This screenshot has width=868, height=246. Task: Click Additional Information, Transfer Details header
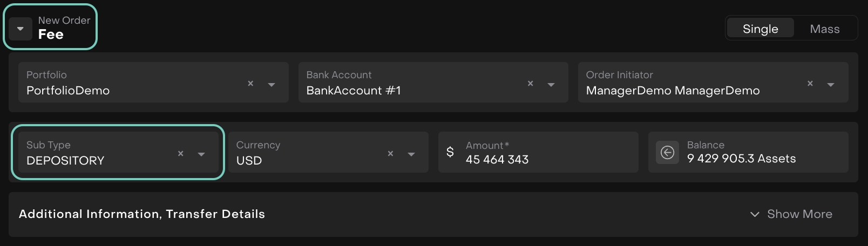pyautogui.click(x=142, y=214)
